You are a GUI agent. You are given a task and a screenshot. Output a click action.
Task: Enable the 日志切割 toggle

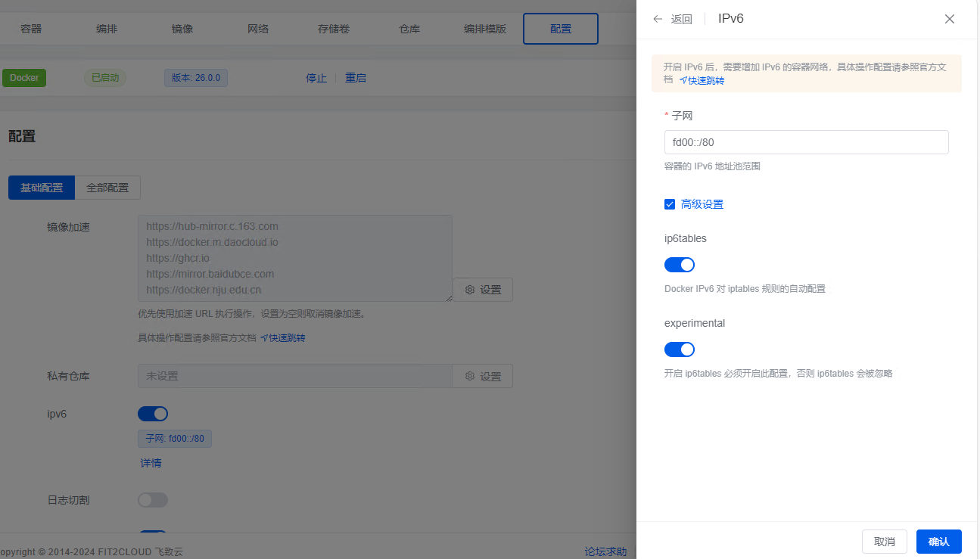tap(153, 500)
